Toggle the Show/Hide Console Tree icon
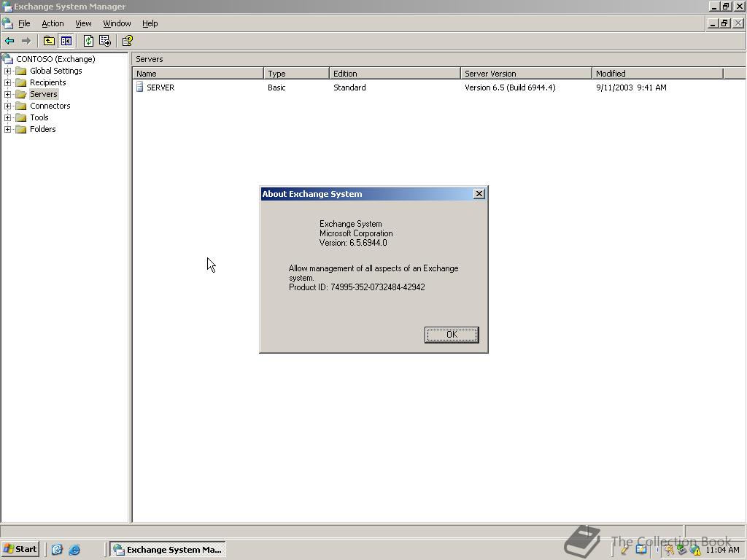 click(x=66, y=41)
